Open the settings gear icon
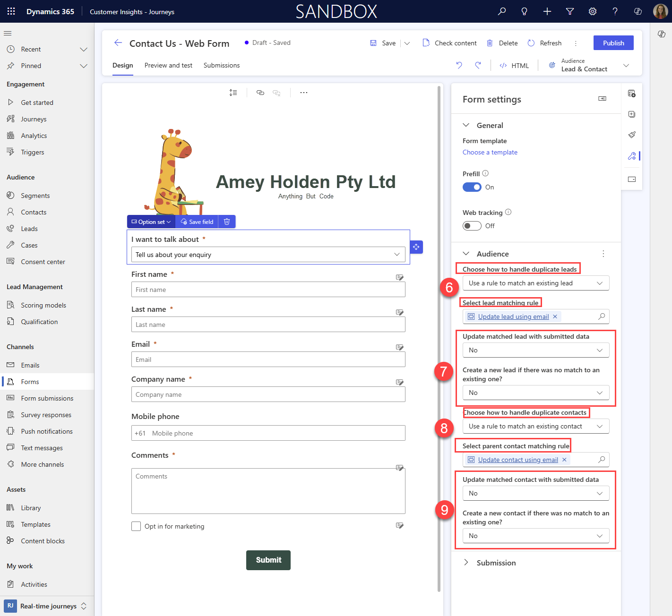Image resolution: width=672 pixels, height=616 pixels. tap(593, 11)
